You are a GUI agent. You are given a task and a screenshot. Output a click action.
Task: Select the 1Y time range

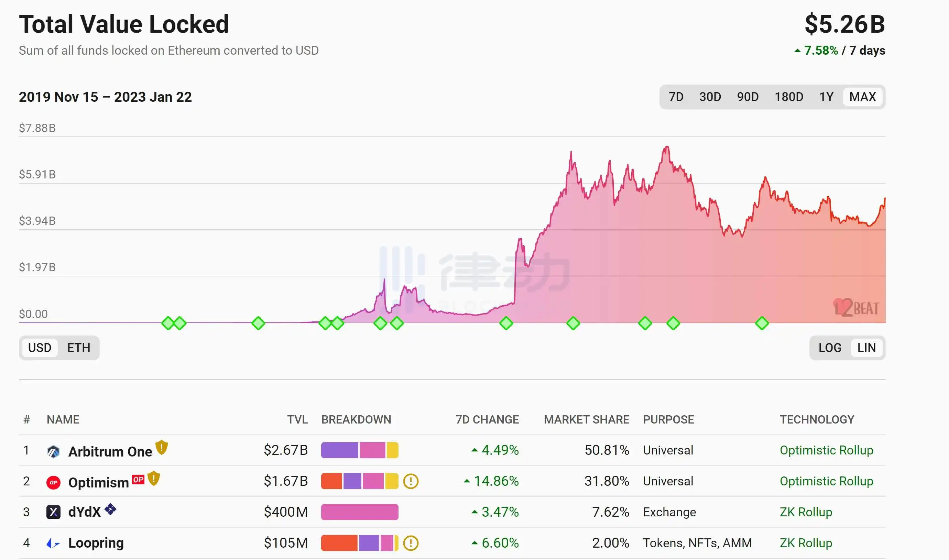(x=826, y=97)
